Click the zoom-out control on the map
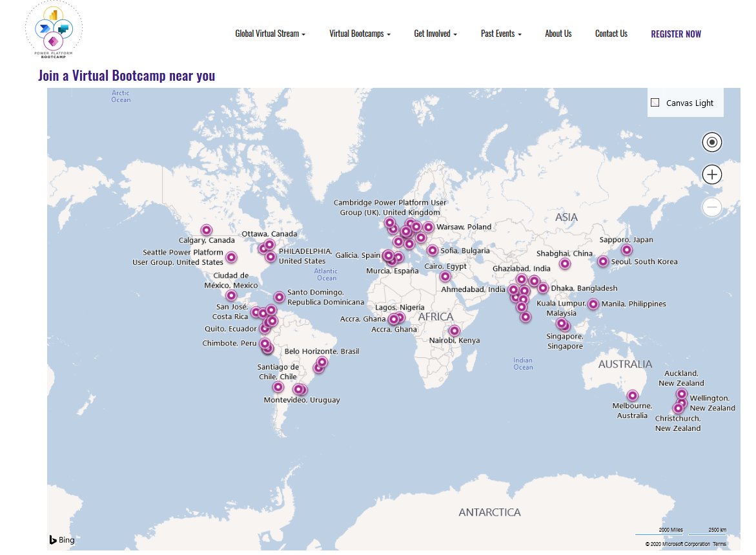Image resolution: width=756 pixels, height=555 pixels. coord(711,206)
